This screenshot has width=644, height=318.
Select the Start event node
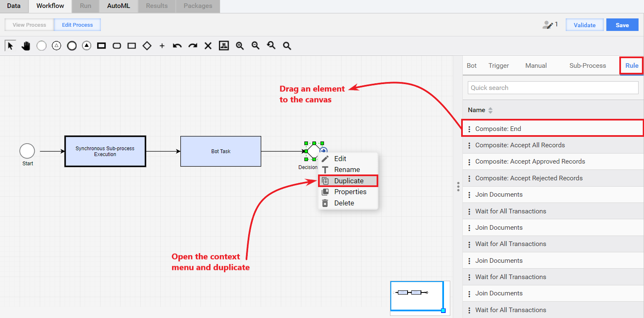[27, 151]
